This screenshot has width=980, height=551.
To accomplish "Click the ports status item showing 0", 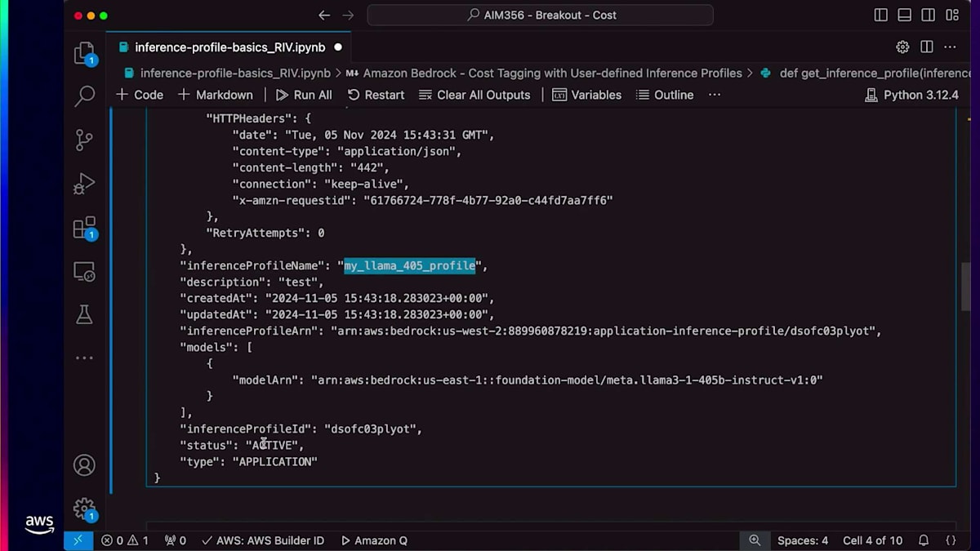I will point(176,540).
